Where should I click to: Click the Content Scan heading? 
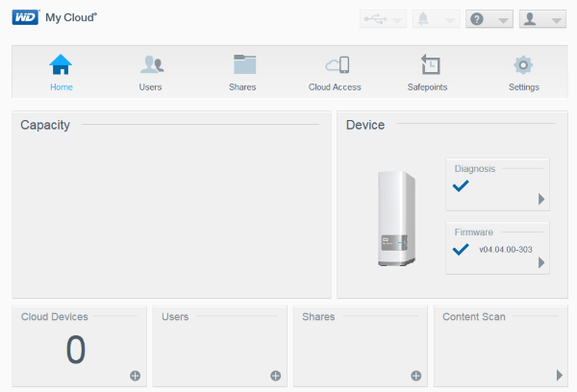(473, 317)
